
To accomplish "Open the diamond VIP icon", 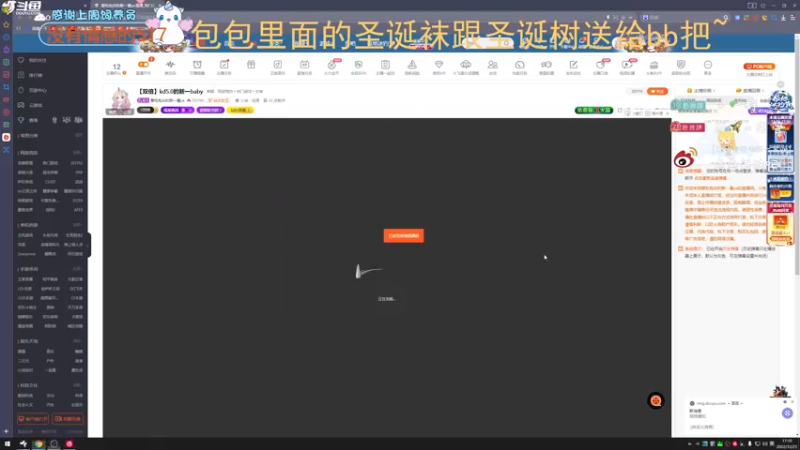I will point(439,65).
